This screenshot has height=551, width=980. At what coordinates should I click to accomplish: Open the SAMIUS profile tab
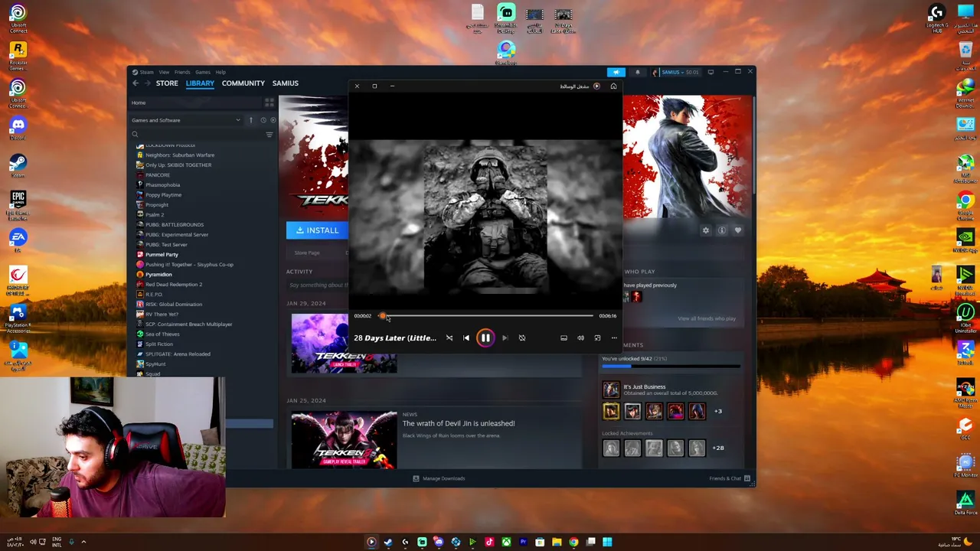[286, 83]
